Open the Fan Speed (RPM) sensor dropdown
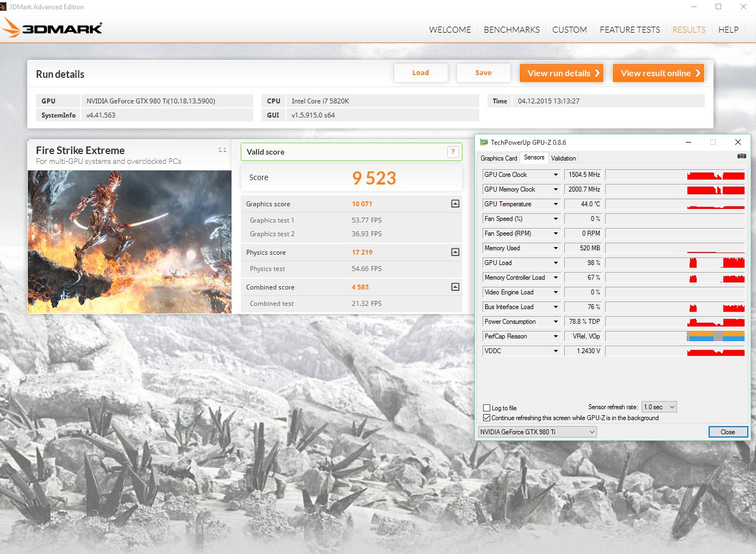 point(556,233)
